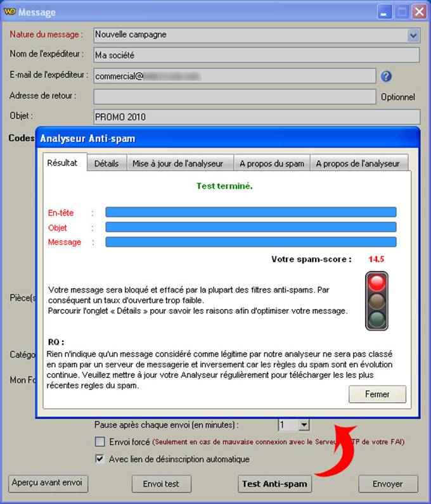Click the Objet field containing PROMO 2010
This screenshot has height=504, width=431.
(257, 117)
